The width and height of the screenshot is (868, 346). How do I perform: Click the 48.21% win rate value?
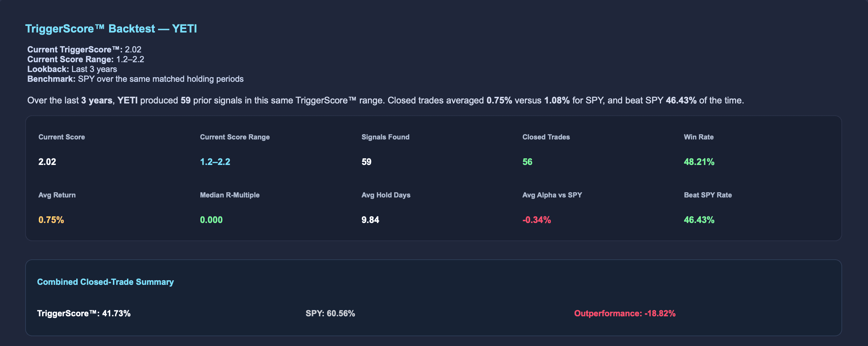coord(699,162)
